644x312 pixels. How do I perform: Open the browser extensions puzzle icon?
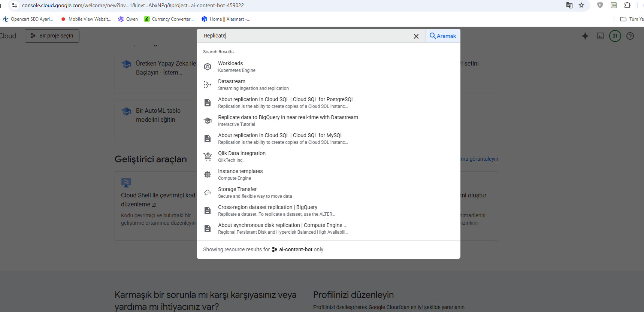[627, 5]
